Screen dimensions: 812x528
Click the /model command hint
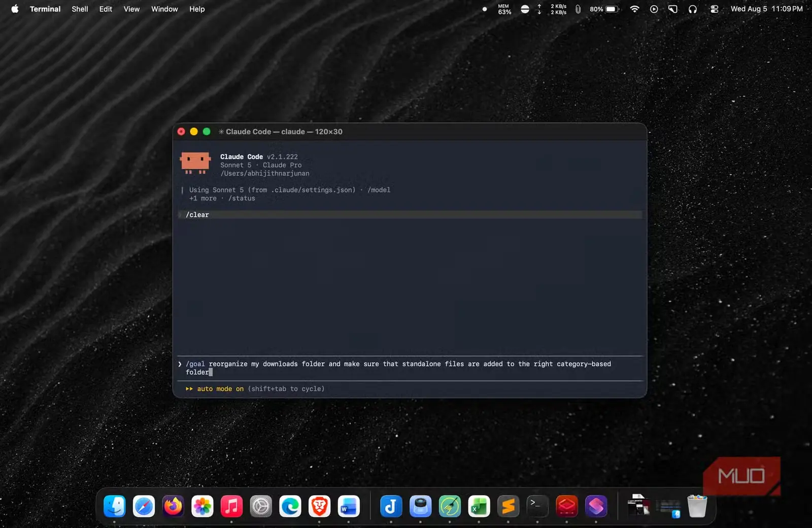click(x=379, y=190)
